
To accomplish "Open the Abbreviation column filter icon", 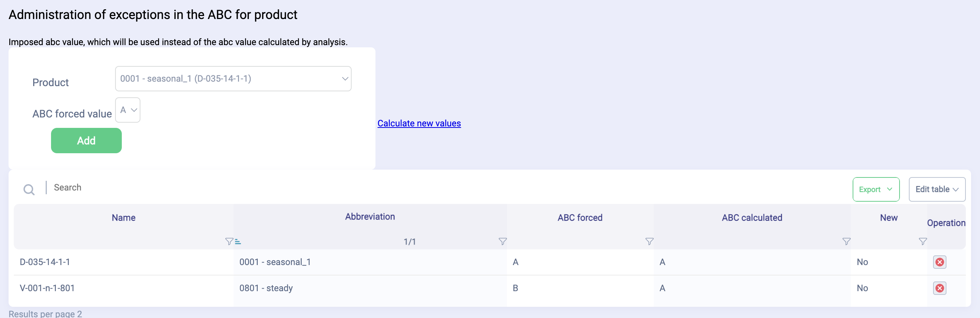I will (502, 242).
